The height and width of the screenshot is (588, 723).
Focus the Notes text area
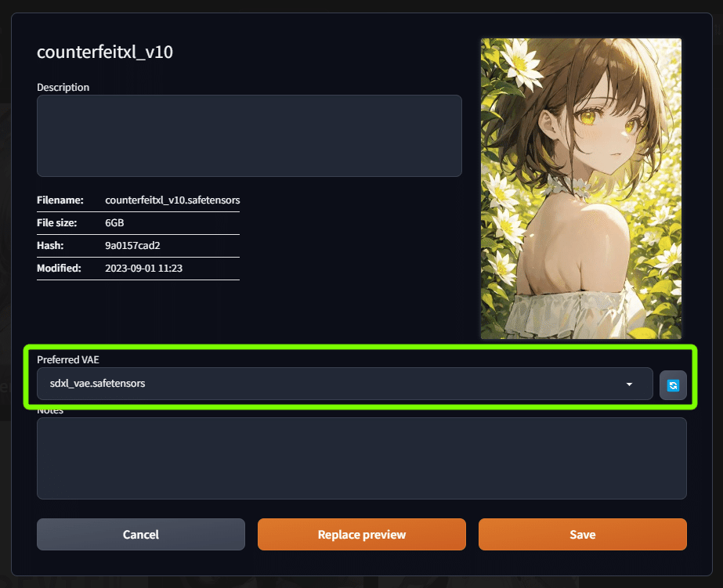[362, 459]
